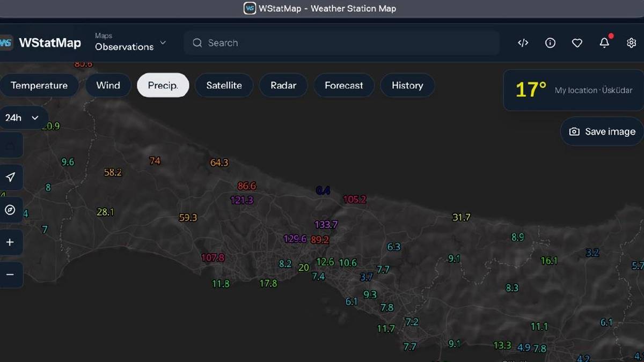Select the Precip. tab
644x362 pixels.
point(163,85)
